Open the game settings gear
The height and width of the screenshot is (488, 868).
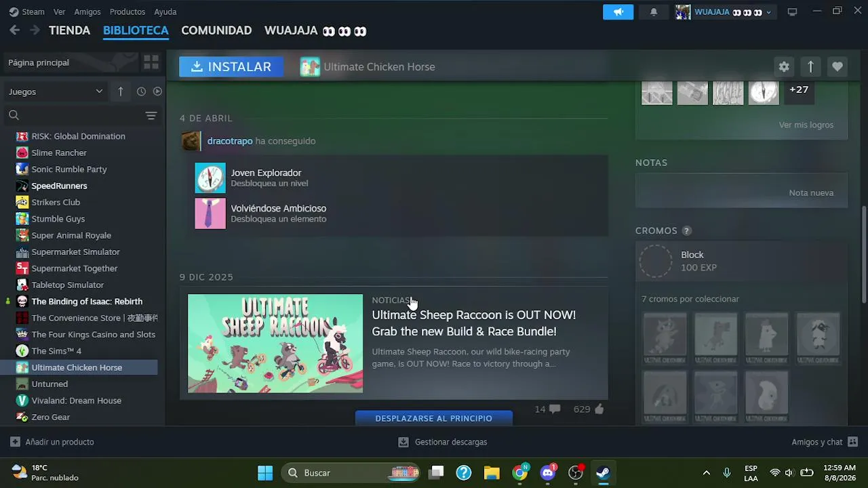pyautogui.click(x=784, y=66)
